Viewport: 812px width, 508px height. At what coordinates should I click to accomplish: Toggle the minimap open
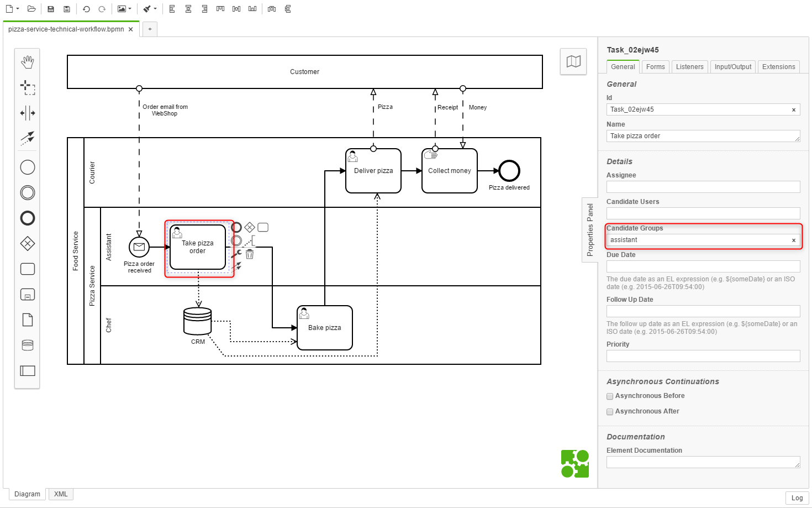573,61
